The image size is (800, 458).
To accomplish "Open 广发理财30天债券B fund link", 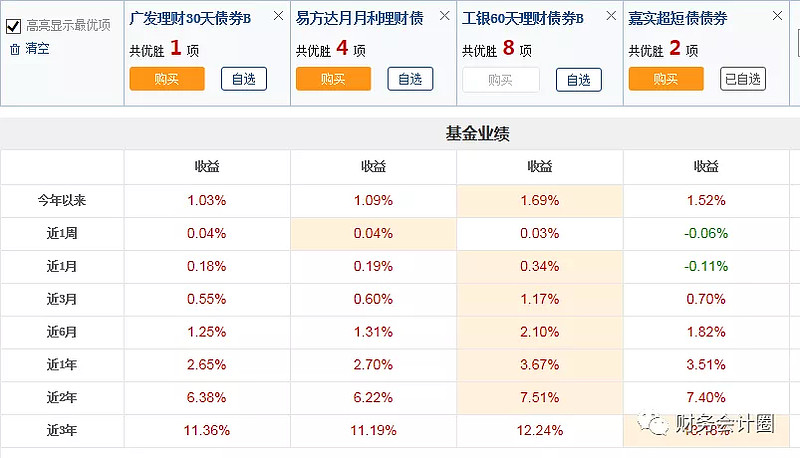I will click(x=190, y=19).
